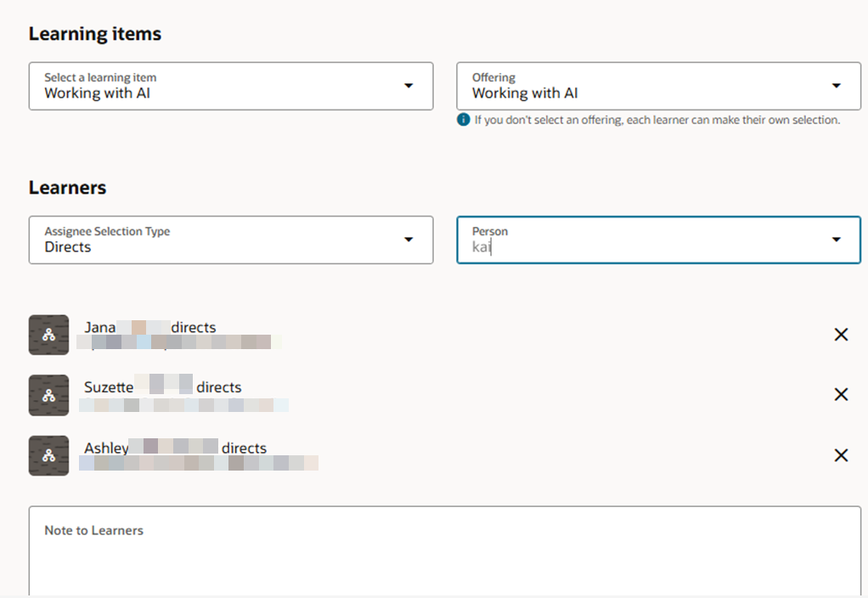Click the Offering 'Working with AI' value
Screen dimensions: 868x598
coord(525,93)
